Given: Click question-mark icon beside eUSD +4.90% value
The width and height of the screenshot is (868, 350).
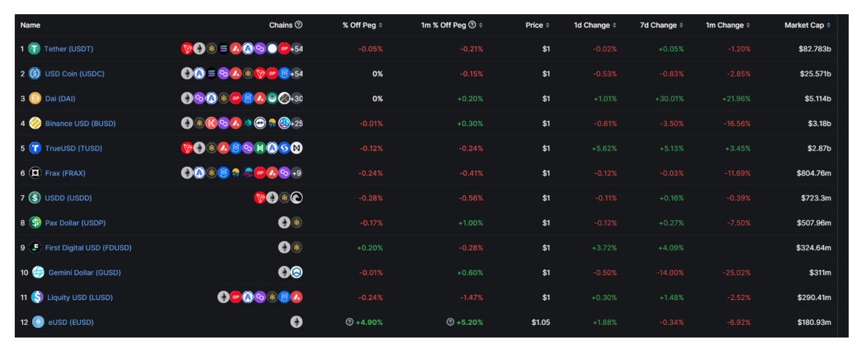Looking at the screenshot, I should coord(350,322).
